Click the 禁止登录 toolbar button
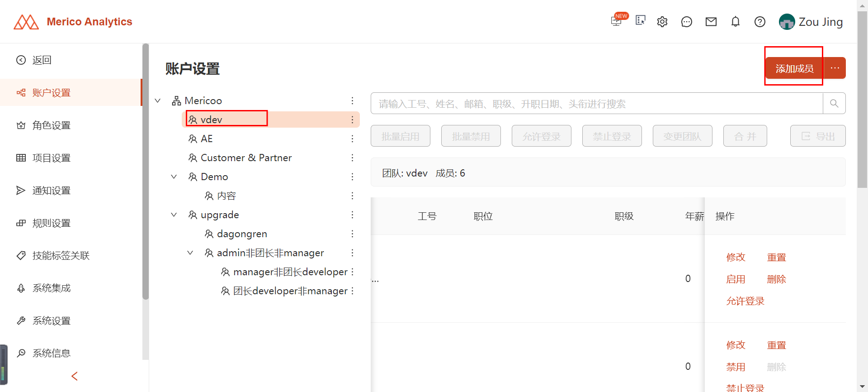Screen dimensions: 868x392 point(612,136)
